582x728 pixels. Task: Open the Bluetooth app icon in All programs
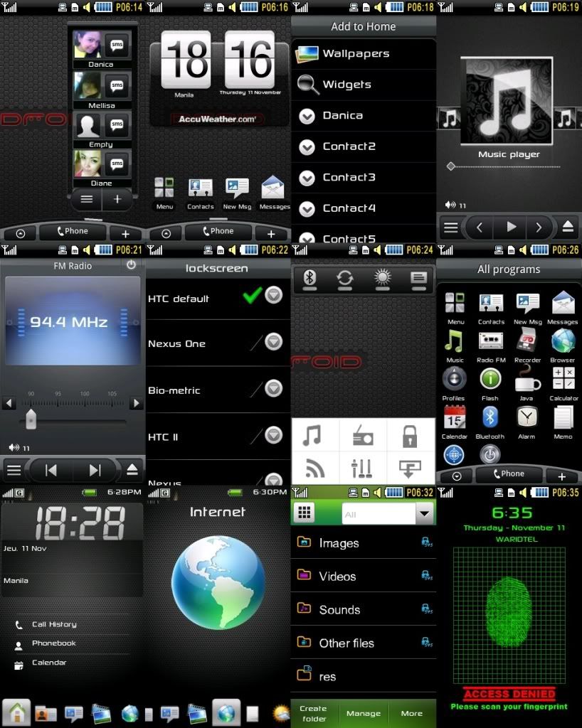490,422
